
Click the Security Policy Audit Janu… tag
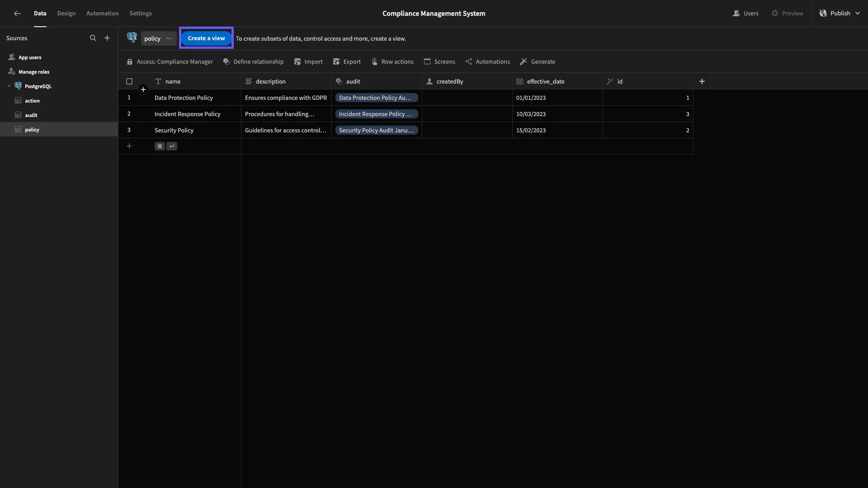[x=377, y=130]
